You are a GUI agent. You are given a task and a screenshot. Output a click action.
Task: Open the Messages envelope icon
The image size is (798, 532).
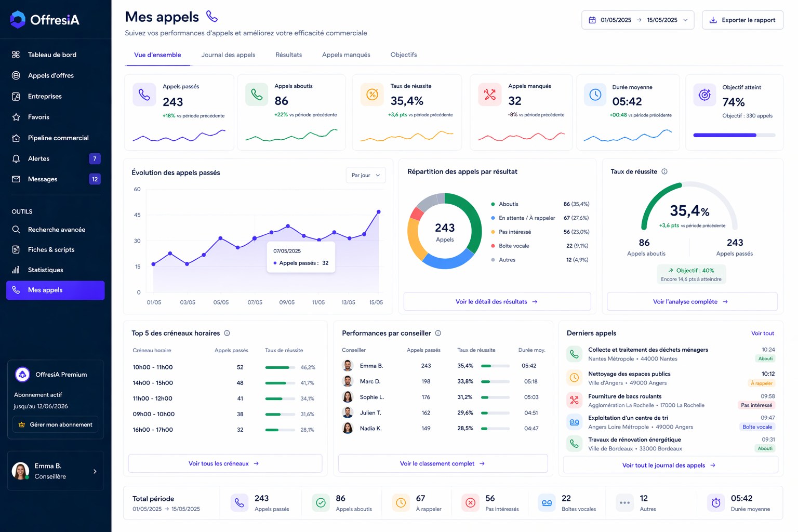tap(16, 179)
